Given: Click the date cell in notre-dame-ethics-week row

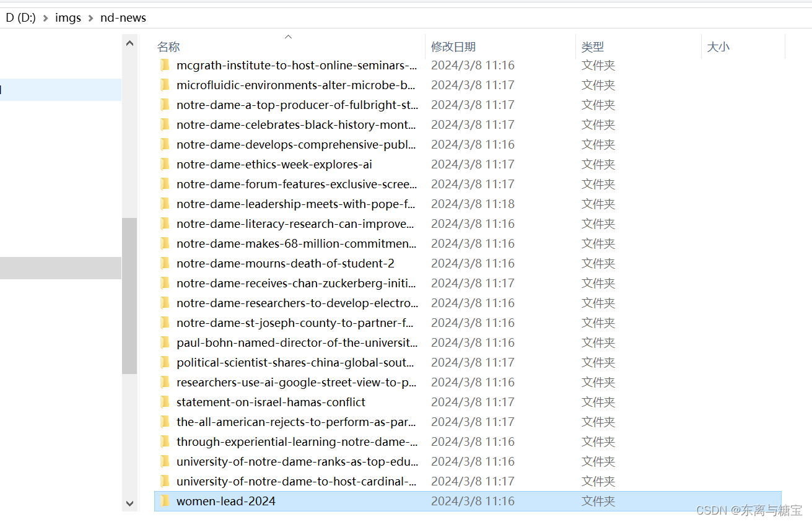Looking at the screenshot, I should [x=473, y=164].
